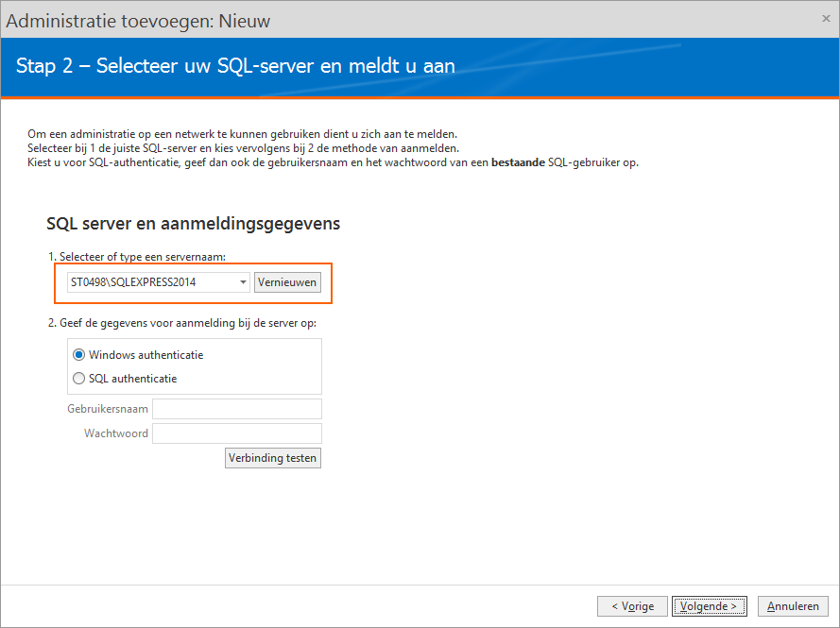Click the 'Geef de gegevens voor aanmelding' label

tap(182, 323)
